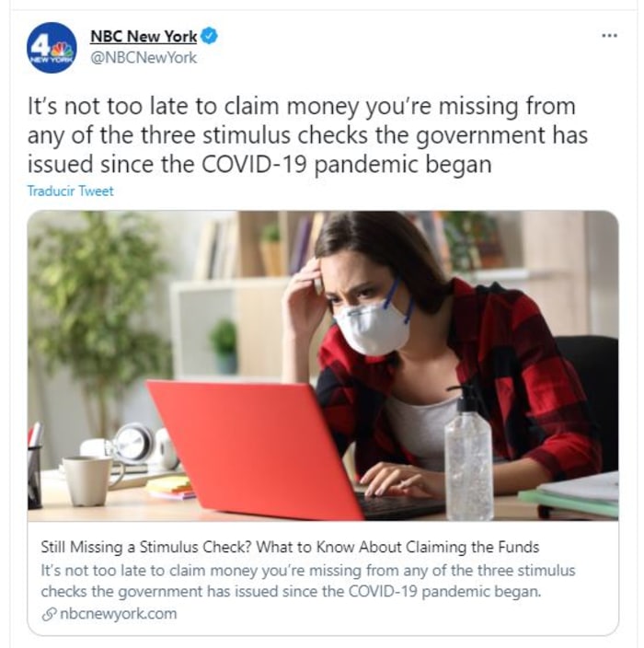The height and width of the screenshot is (648, 644).
Task: Click the coffee mug in the photo
Action: pyautogui.click(x=91, y=480)
